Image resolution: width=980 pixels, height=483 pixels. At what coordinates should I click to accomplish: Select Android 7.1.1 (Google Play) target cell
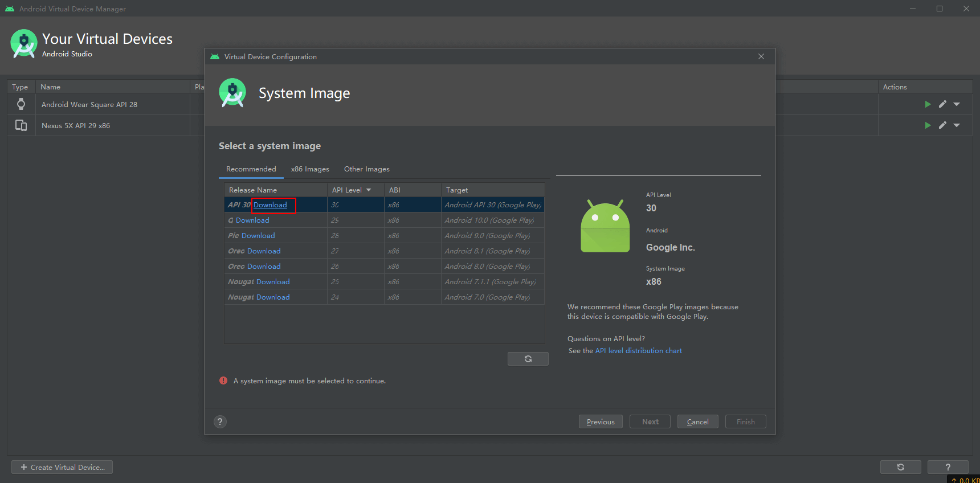(x=493, y=282)
